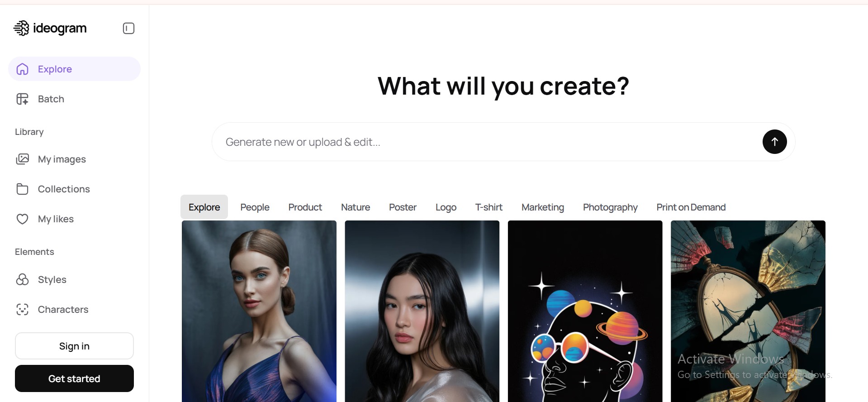The width and height of the screenshot is (868, 402).
Task: Open the Styles overlapping circles icon
Action: click(x=22, y=279)
